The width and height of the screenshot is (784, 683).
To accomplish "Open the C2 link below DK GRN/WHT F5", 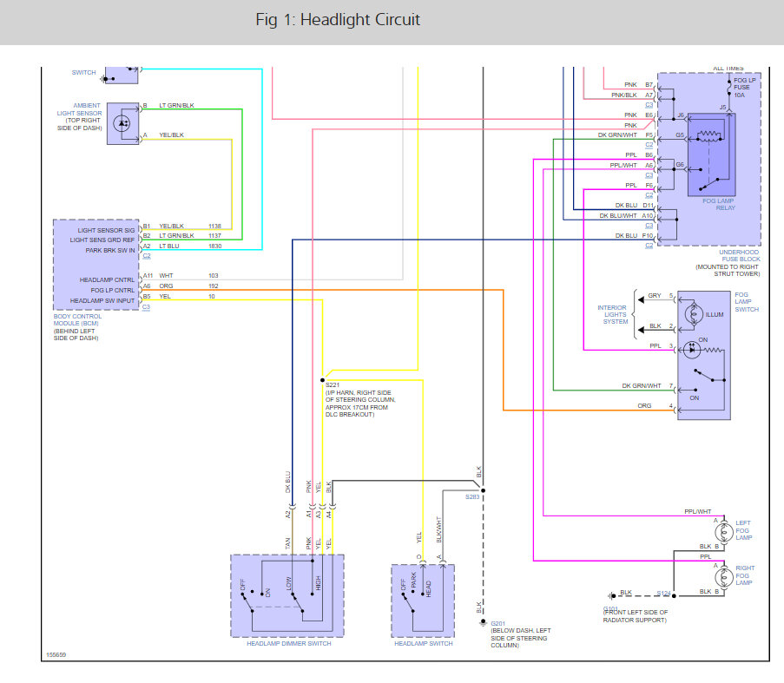I will click(x=649, y=145).
